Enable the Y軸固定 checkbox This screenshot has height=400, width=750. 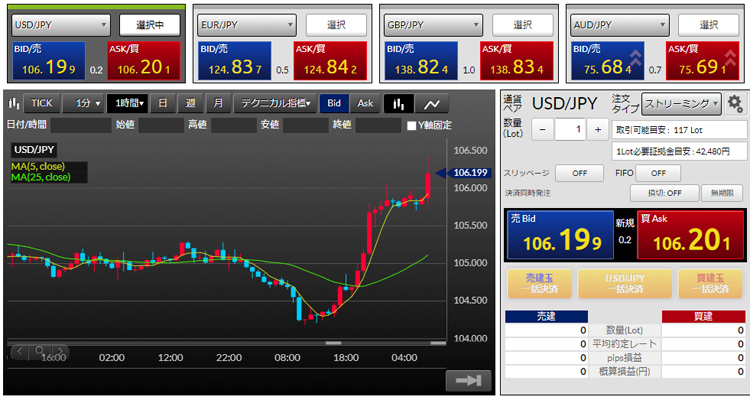point(412,126)
